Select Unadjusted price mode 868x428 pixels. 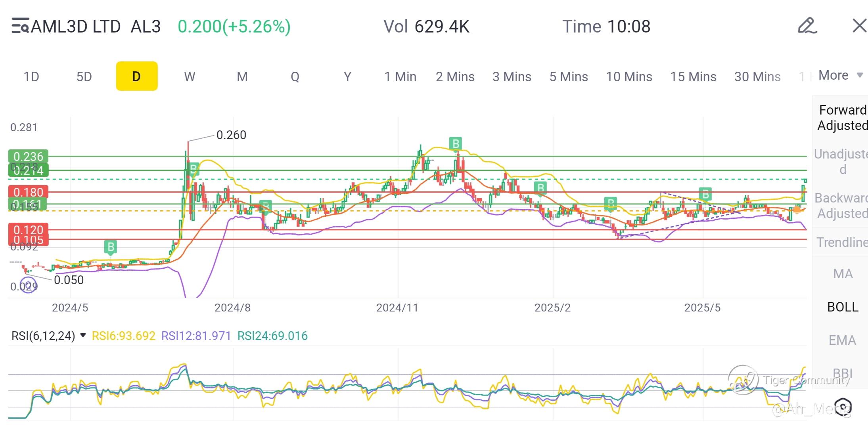click(842, 161)
